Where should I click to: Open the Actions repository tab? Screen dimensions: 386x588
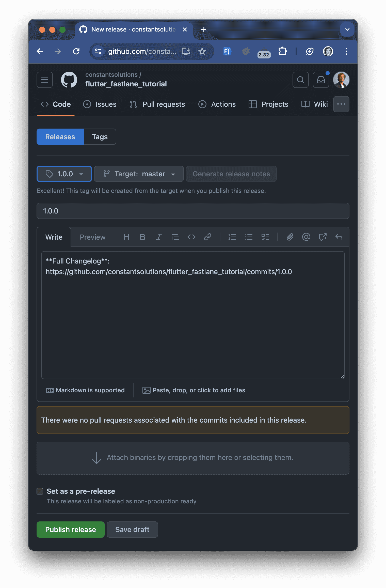tap(217, 104)
